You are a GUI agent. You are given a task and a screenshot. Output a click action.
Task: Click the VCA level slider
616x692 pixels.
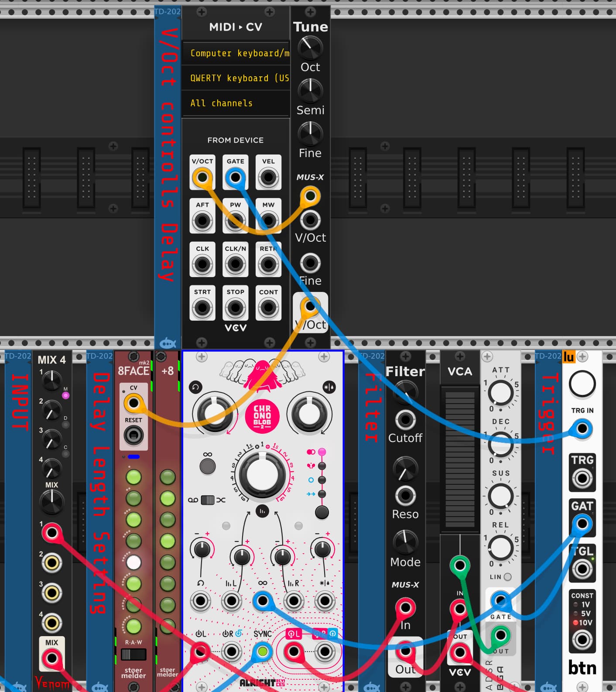click(459, 458)
